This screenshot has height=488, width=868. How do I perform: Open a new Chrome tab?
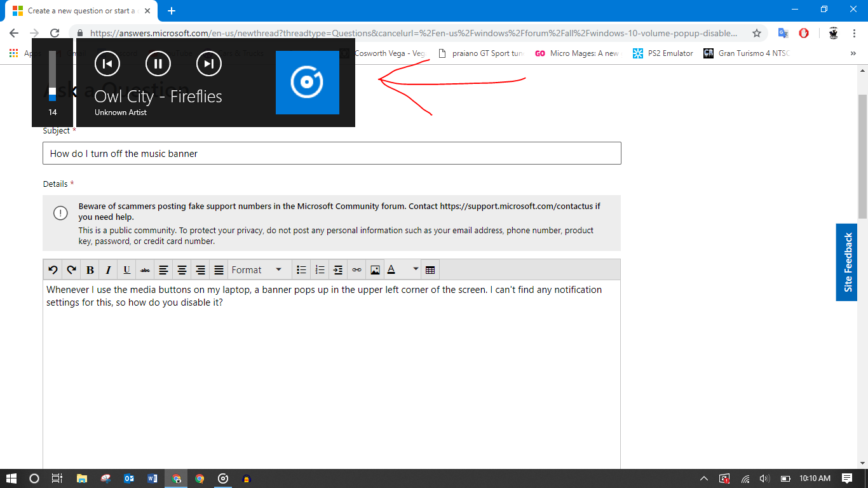pos(172,11)
